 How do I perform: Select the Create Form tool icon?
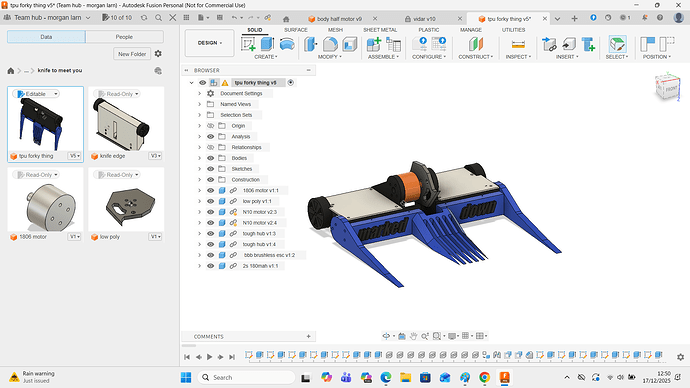click(286, 44)
